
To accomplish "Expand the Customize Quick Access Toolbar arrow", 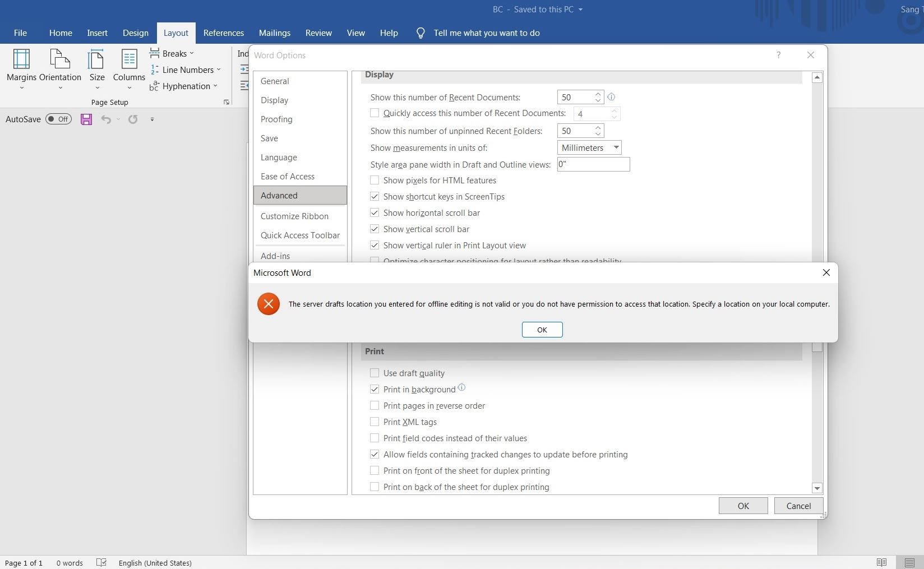I will [x=152, y=119].
